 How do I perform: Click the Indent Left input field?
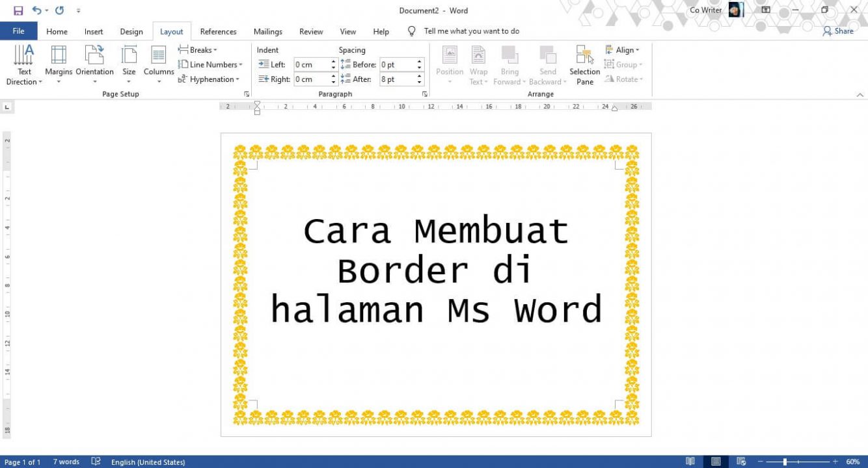(x=312, y=64)
